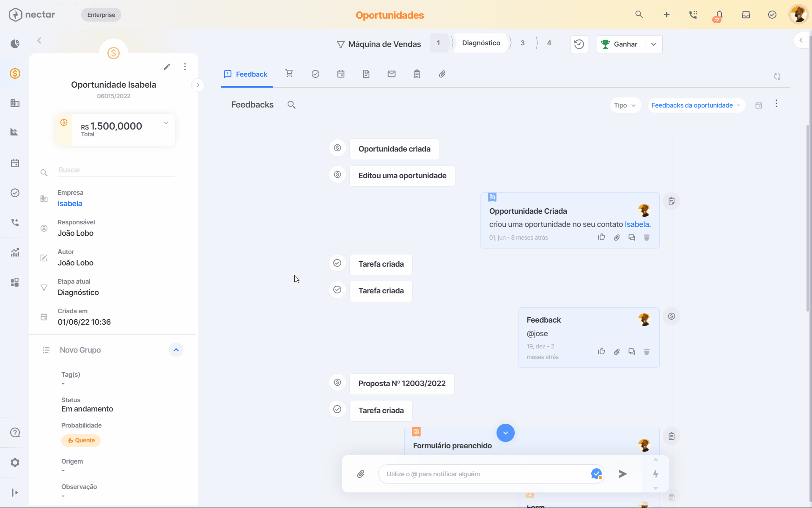The height and width of the screenshot is (508, 812).
Task: Open help question mark sidebar icon
Action: coord(15,433)
